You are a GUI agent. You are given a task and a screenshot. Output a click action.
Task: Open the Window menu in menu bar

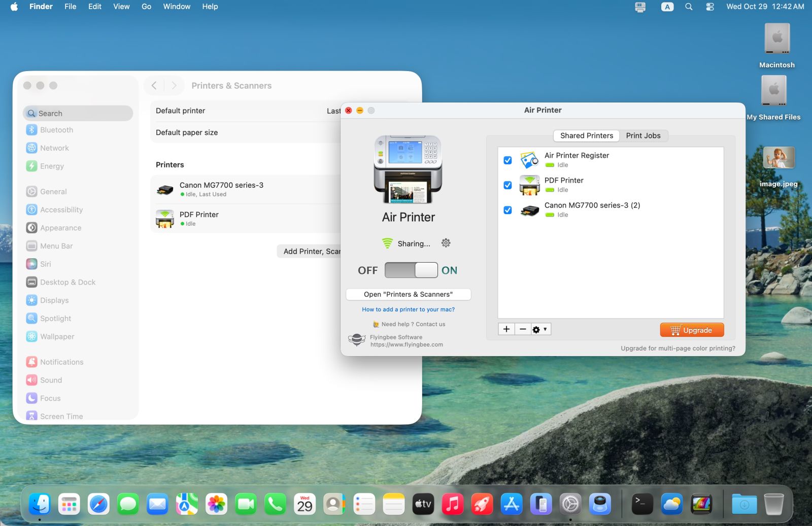point(177,7)
